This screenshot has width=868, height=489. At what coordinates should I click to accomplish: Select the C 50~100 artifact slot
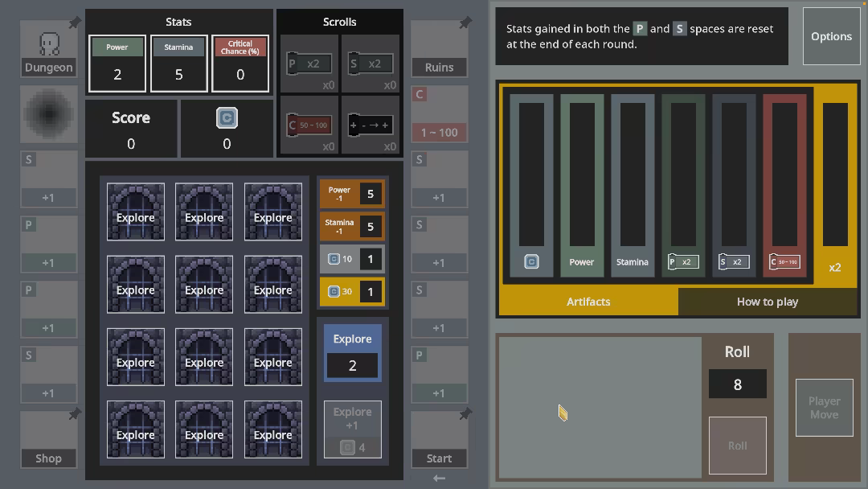click(784, 186)
